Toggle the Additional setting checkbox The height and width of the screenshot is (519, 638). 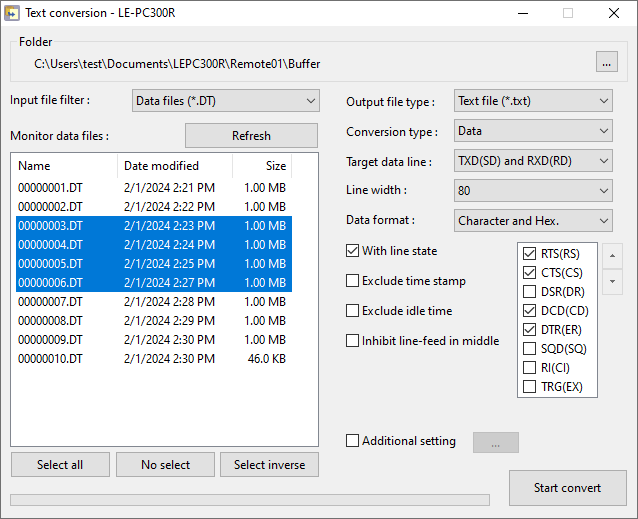[x=352, y=441]
